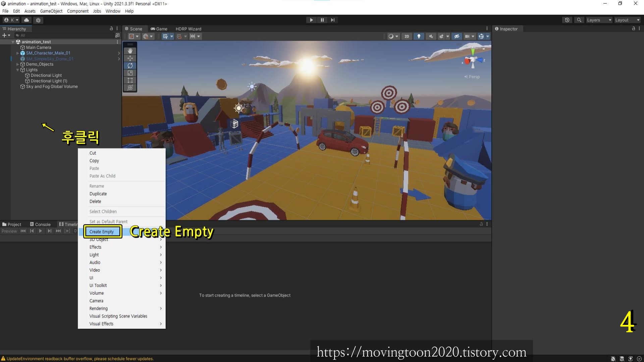Toggle Timeline panel lock
The height and width of the screenshot is (362, 644).
[x=481, y=224]
